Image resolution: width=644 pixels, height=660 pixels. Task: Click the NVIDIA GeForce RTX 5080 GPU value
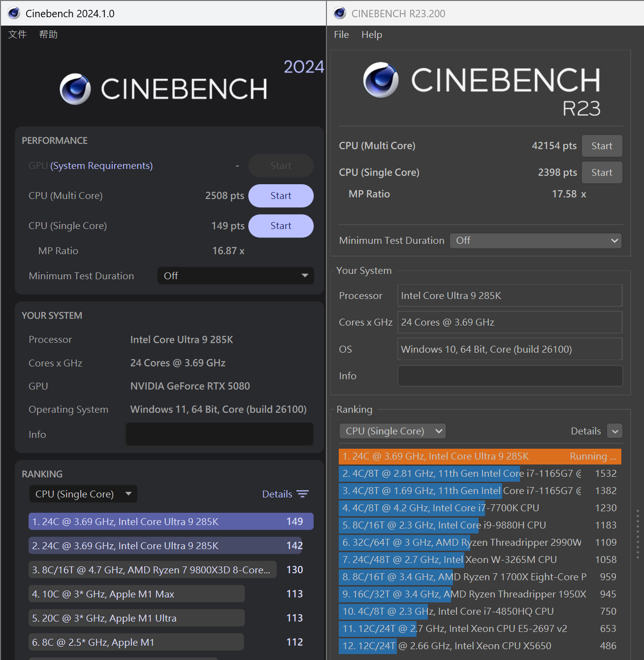(190, 386)
